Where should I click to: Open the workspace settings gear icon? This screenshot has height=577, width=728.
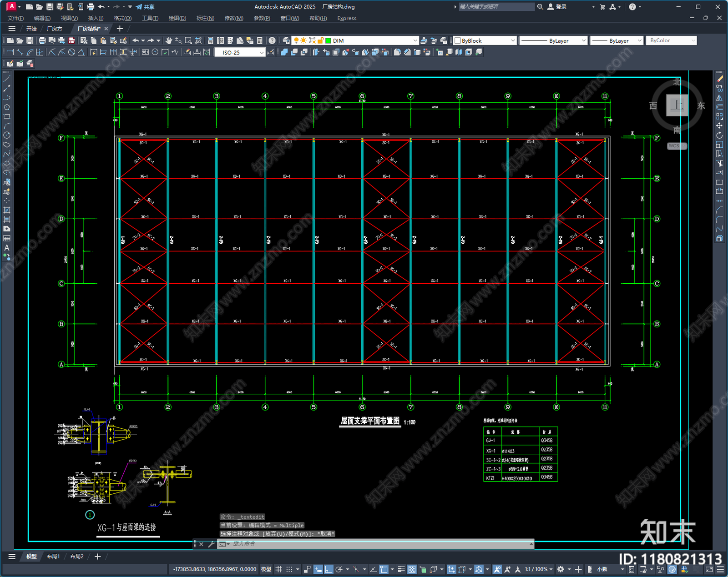(561, 569)
